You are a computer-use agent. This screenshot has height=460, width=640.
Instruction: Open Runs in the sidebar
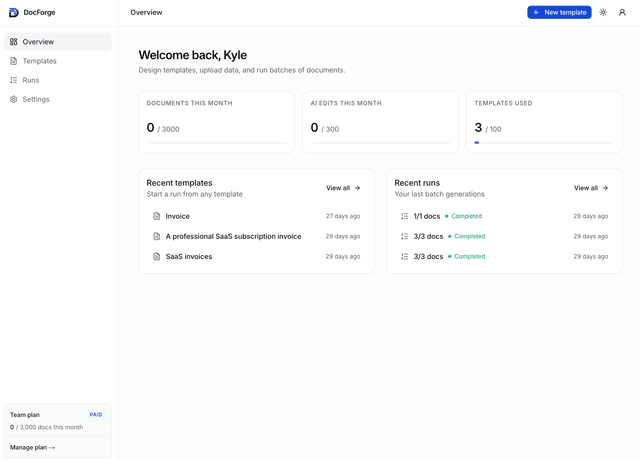(x=58, y=80)
